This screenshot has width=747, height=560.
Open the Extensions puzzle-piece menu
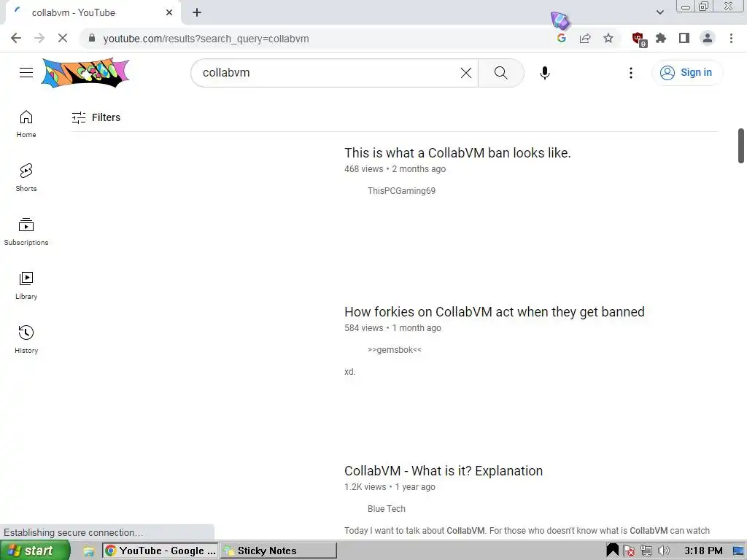coord(661,38)
